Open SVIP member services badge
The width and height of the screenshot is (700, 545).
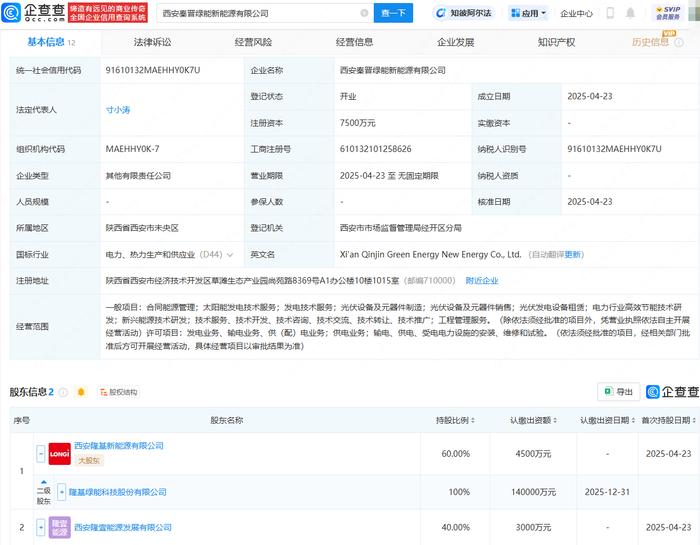point(668,13)
